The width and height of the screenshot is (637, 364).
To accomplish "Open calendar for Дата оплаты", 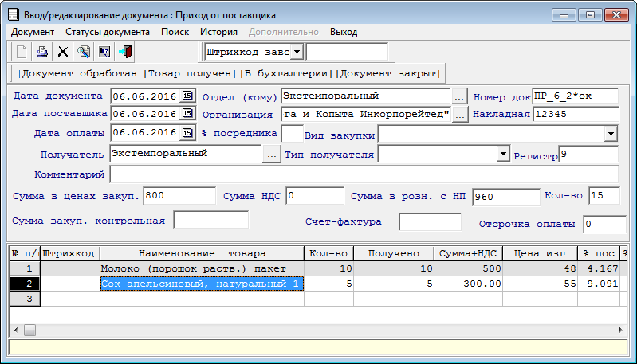I will pyautogui.click(x=187, y=133).
